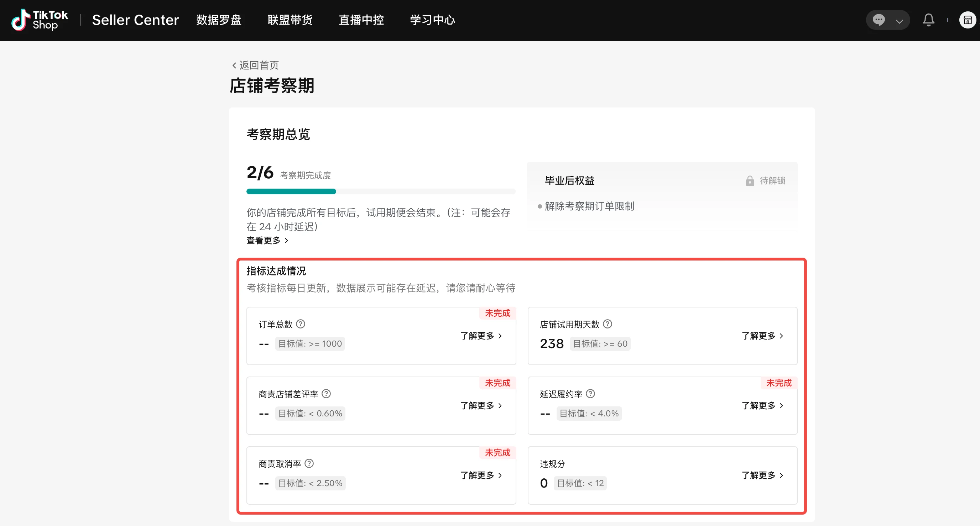
Task: Click help icon next to 订单总数
Action: [301, 324]
